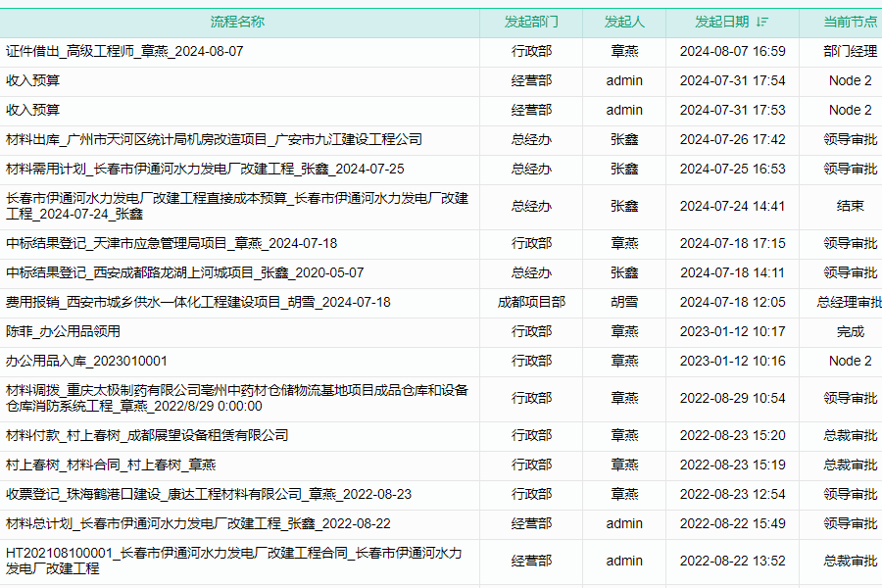The width and height of the screenshot is (882, 588).
Task: Click the sort icon beside 发起日期
Action: 762,22
